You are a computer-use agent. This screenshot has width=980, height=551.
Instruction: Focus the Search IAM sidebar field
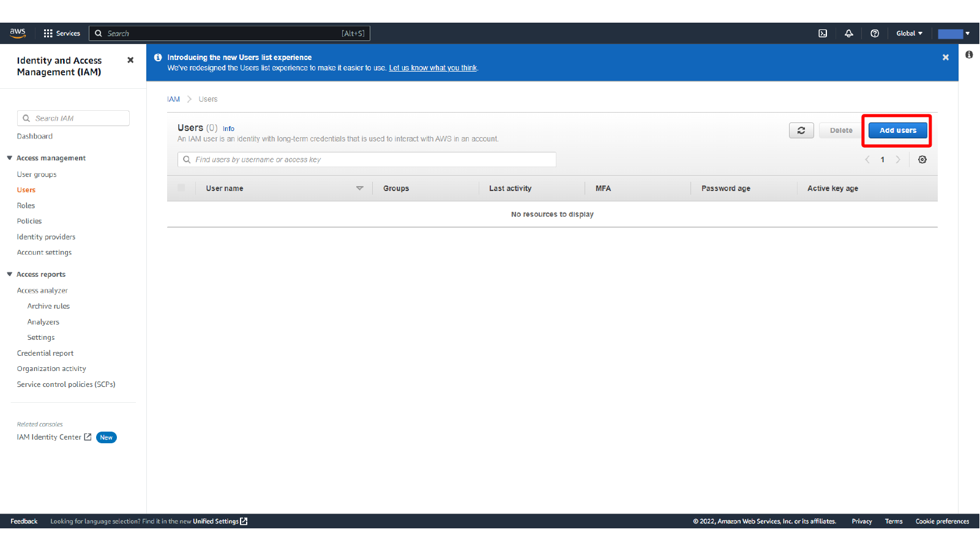(x=73, y=118)
